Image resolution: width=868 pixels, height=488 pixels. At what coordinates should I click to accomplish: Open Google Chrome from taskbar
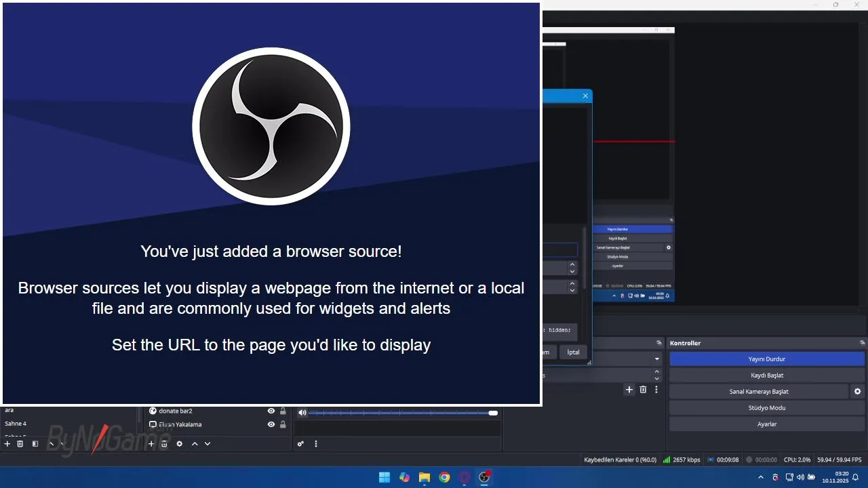tap(444, 477)
